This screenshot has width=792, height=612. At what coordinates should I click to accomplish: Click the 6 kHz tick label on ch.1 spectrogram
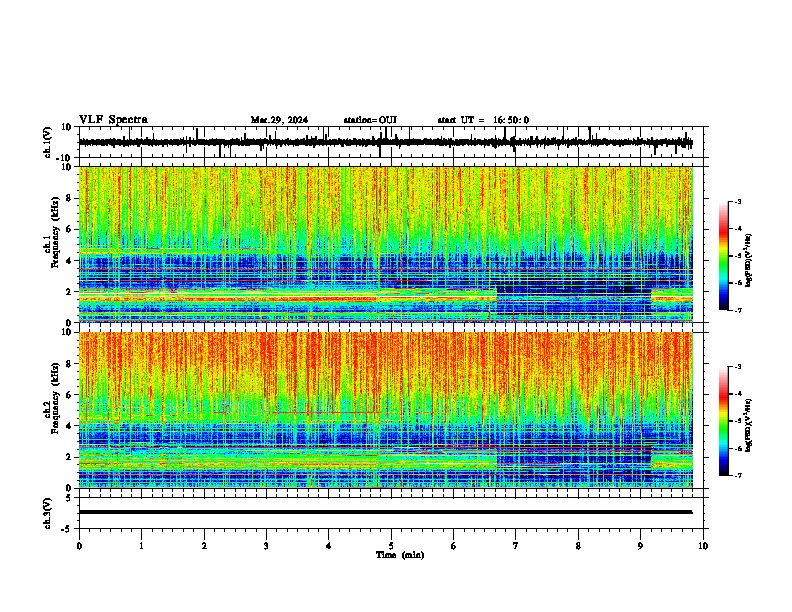click(x=70, y=229)
